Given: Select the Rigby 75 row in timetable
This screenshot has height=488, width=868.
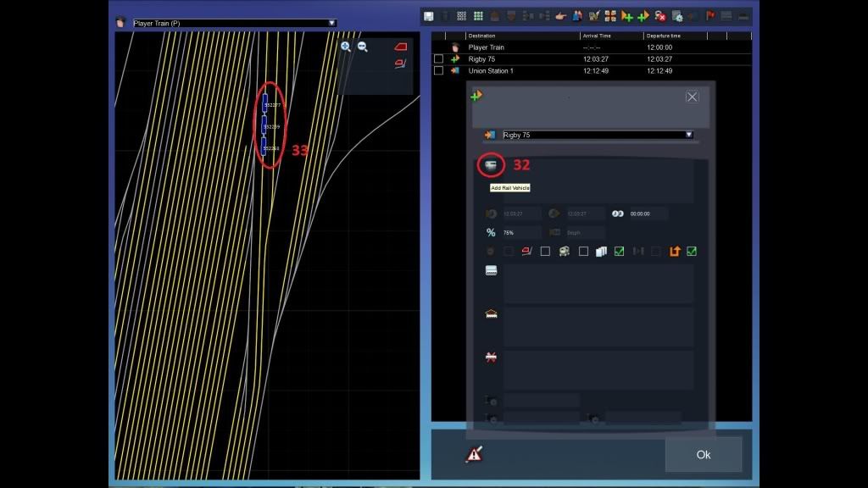Looking at the screenshot, I should [591, 59].
